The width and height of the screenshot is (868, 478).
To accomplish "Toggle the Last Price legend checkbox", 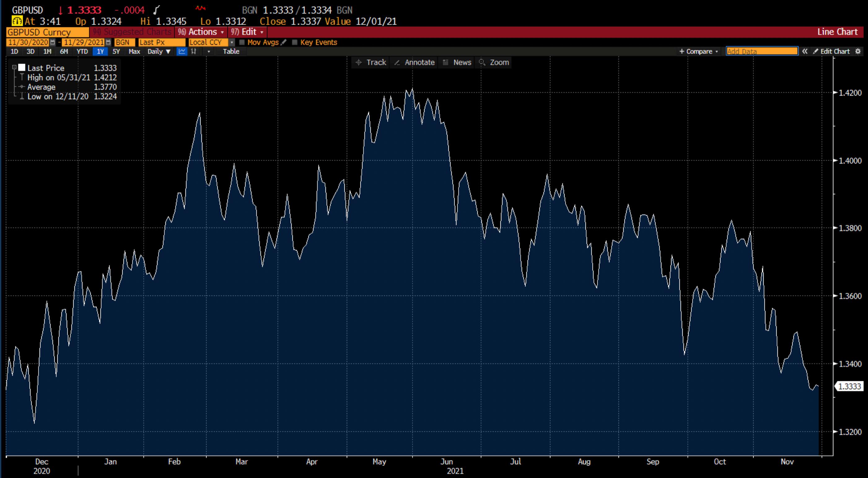I will pyautogui.click(x=22, y=67).
